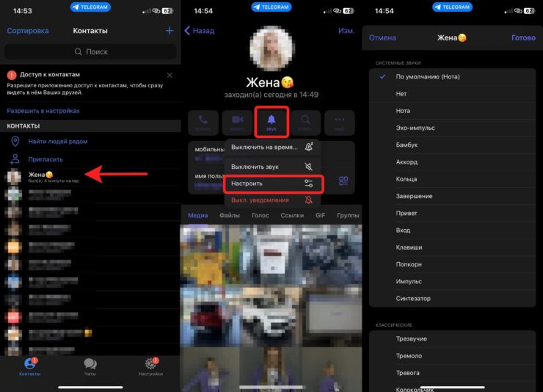Open Сортировка options in contacts
The height and width of the screenshot is (392, 543).
coord(28,31)
